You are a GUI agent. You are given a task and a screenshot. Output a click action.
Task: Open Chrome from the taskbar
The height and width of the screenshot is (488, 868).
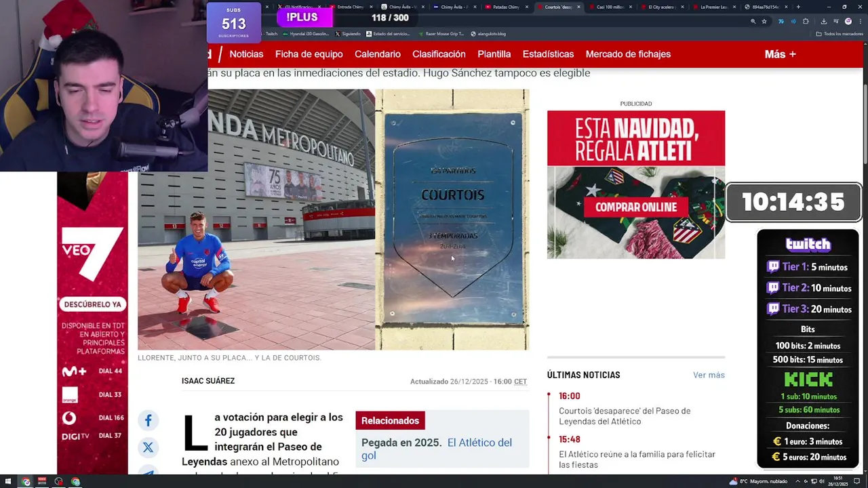click(x=26, y=482)
